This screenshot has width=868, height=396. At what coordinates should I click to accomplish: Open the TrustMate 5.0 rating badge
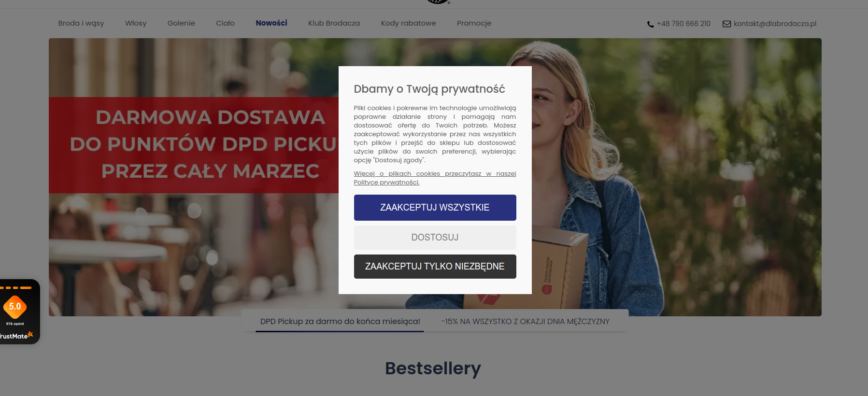[15, 307]
